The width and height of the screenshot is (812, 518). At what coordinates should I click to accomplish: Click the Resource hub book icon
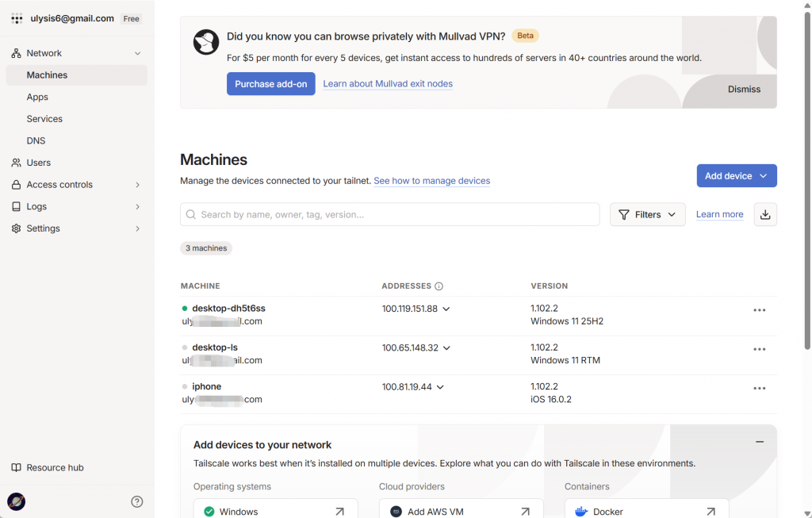point(16,467)
